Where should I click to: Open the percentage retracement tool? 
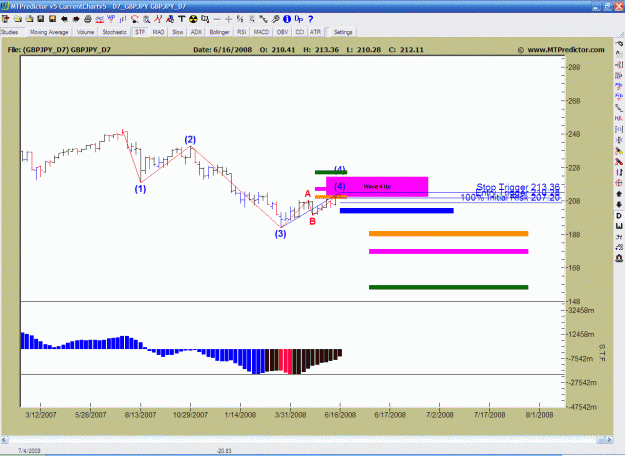coord(240,19)
